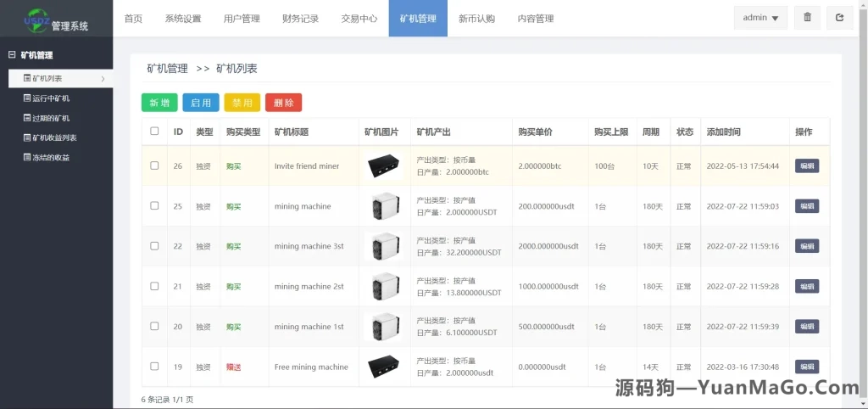Open the admin dropdown menu
Image resolution: width=868 pixels, height=409 pixels.
point(760,18)
